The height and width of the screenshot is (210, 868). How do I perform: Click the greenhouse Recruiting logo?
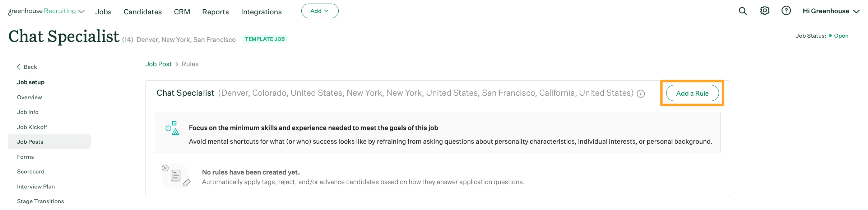(x=42, y=11)
